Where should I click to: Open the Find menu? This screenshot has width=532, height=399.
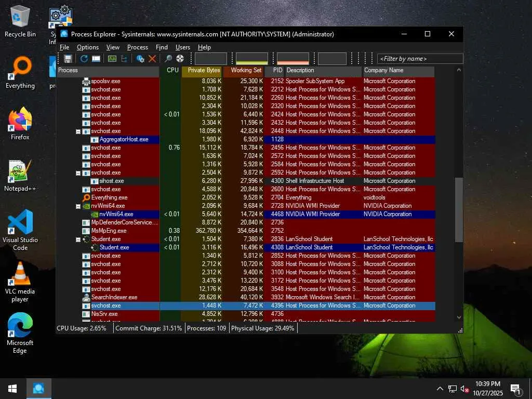coord(162,47)
